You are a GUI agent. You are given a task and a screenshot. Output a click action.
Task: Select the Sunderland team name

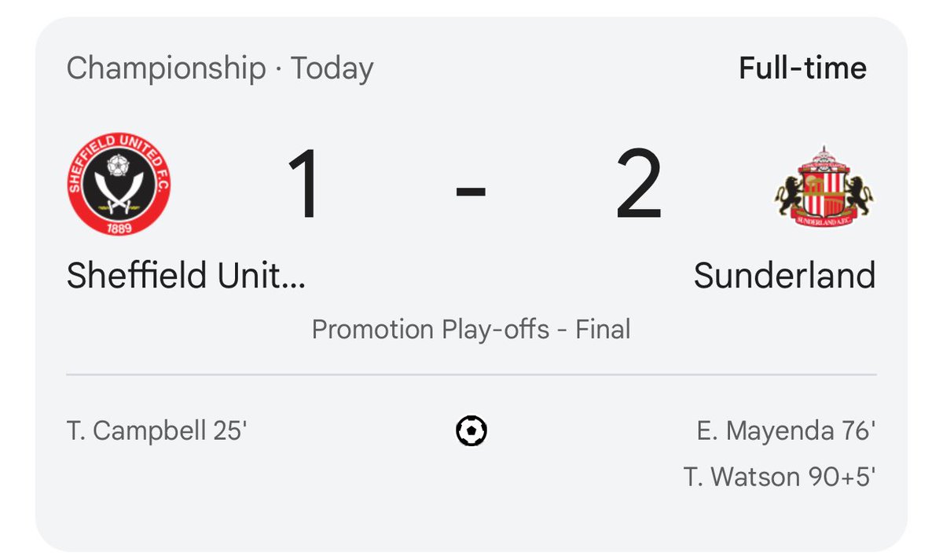tap(785, 275)
